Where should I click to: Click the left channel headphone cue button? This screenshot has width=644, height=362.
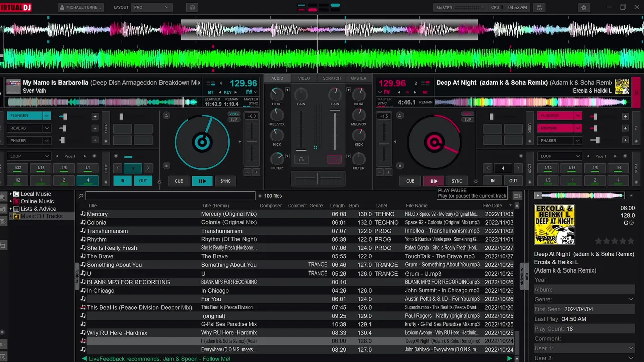[301, 159]
